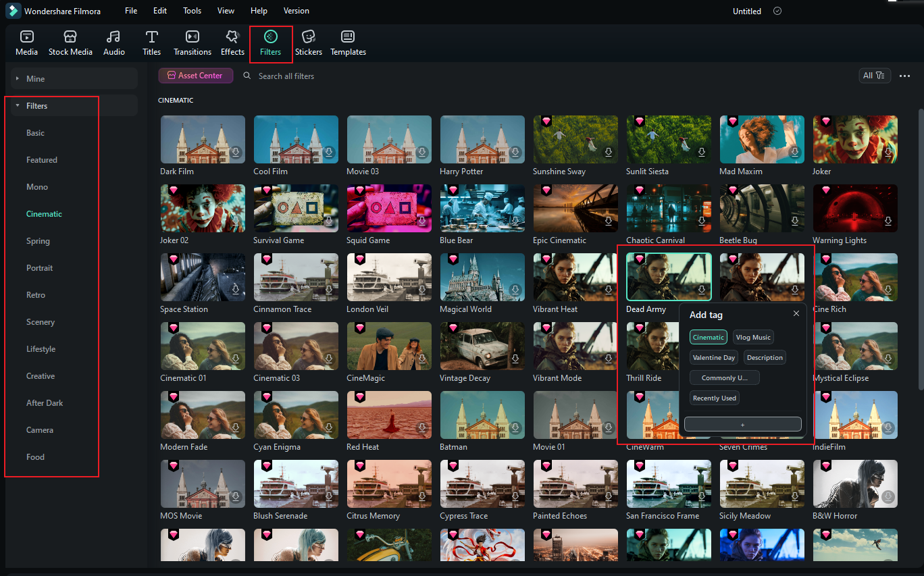Click the search magnifier icon
924x576 pixels.
[x=247, y=76]
